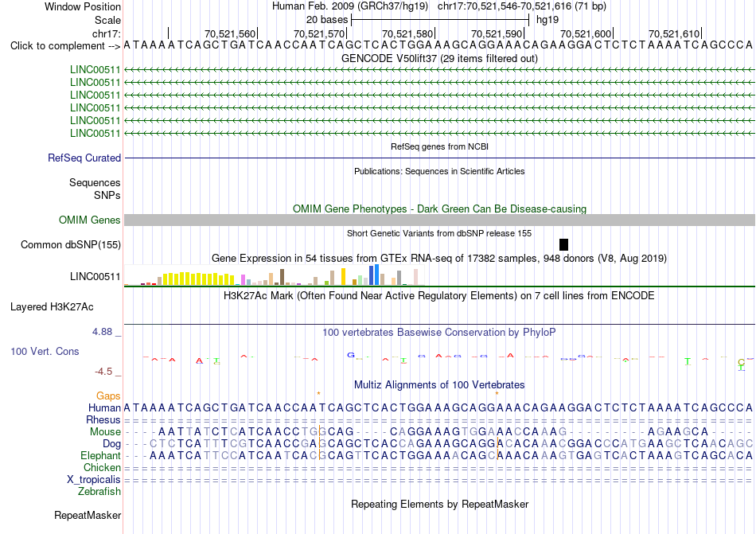The width and height of the screenshot is (756, 534).
Task: Click the "Sequences" label of the Publications track
Action: (x=95, y=183)
